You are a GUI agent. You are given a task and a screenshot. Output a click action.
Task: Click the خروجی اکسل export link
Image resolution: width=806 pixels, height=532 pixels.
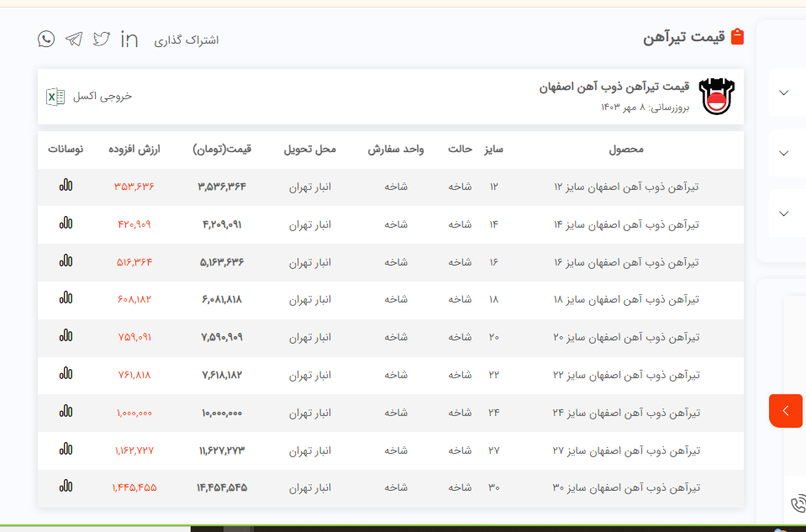coord(103,96)
